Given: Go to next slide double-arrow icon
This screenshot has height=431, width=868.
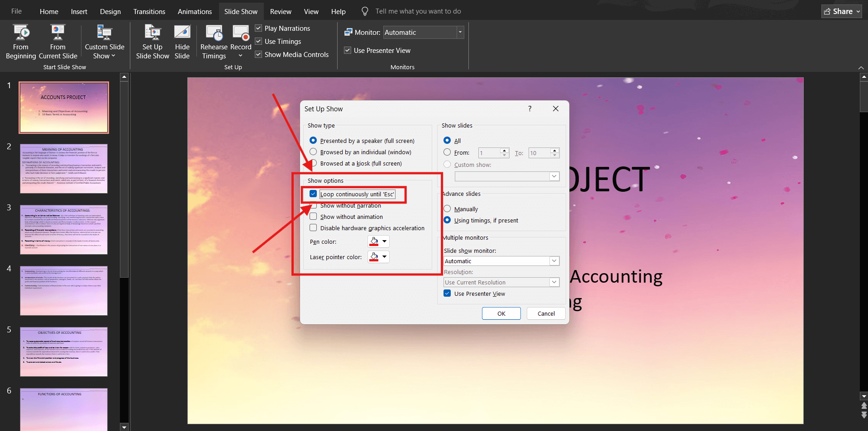Looking at the screenshot, I should 863,414.
